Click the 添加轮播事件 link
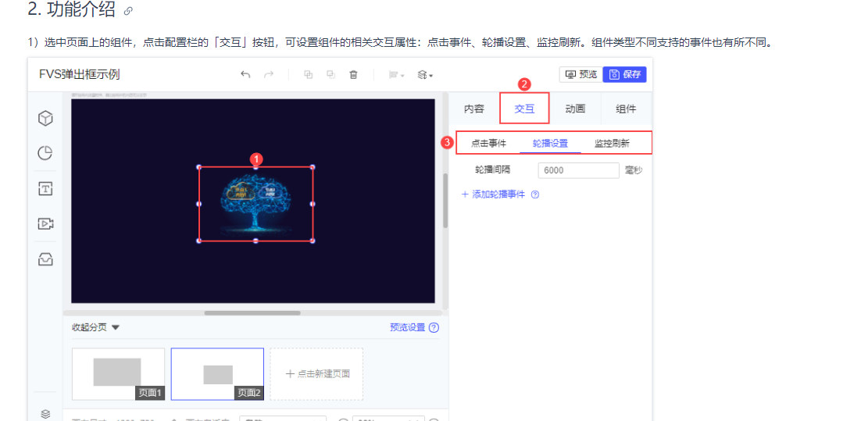The width and height of the screenshot is (868, 421). 493,194
